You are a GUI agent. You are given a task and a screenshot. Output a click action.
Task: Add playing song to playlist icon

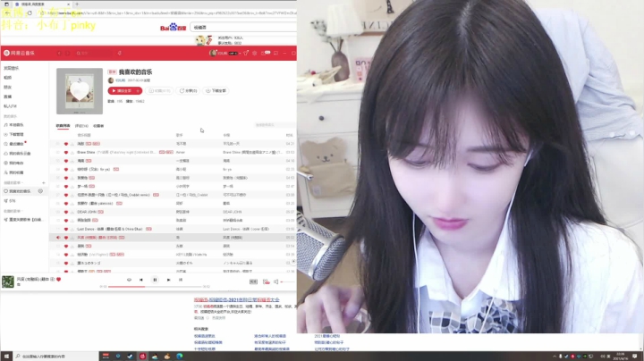pyautogui.click(x=52, y=280)
